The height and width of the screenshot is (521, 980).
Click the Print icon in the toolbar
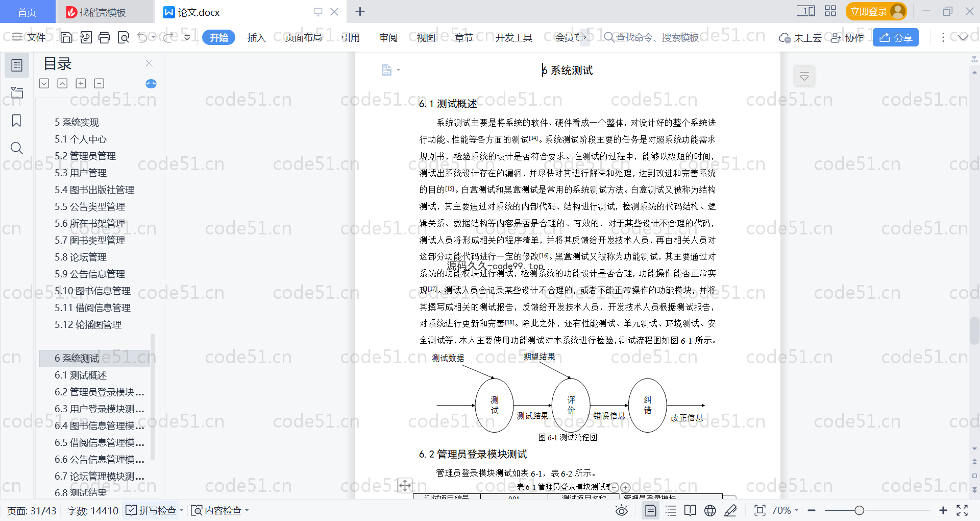point(104,37)
